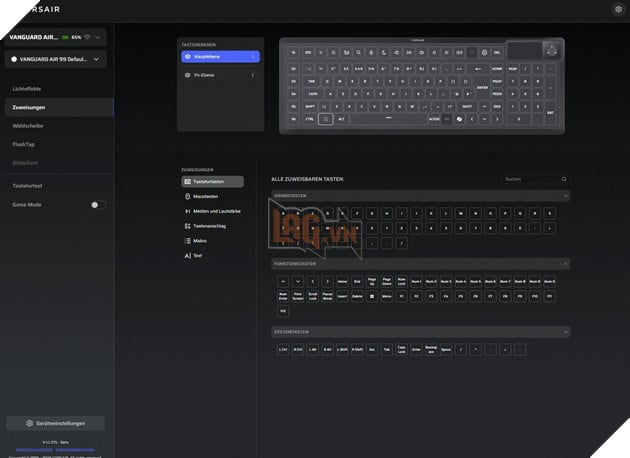The height and width of the screenshot is (458, 630).
Task: Click into the Suchen search field
Action: 525,179
